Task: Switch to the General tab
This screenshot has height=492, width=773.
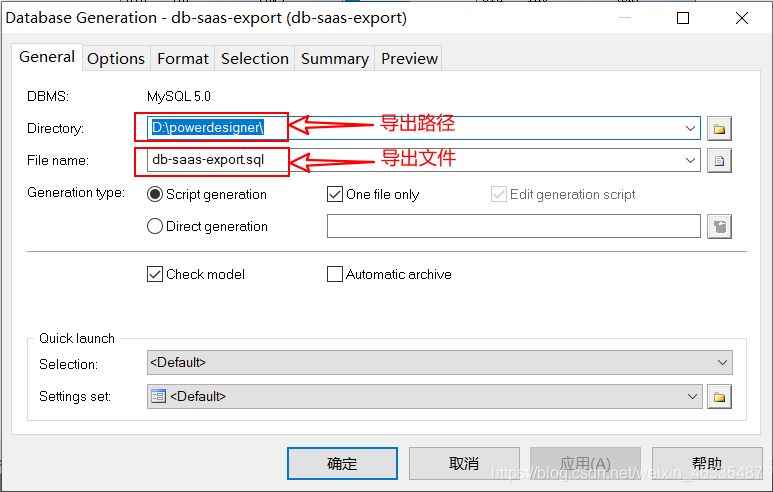Action: click(47, 57)
